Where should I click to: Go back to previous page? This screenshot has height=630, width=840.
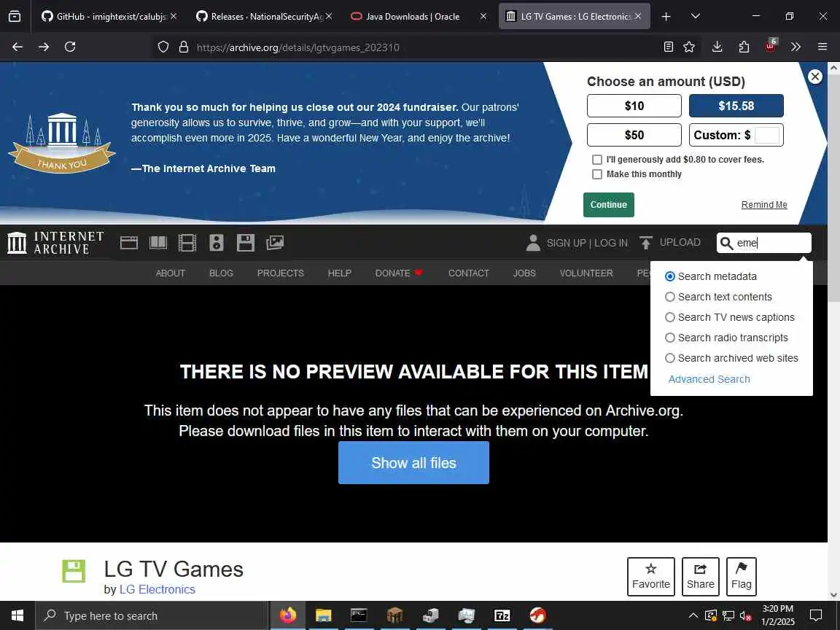17,47
